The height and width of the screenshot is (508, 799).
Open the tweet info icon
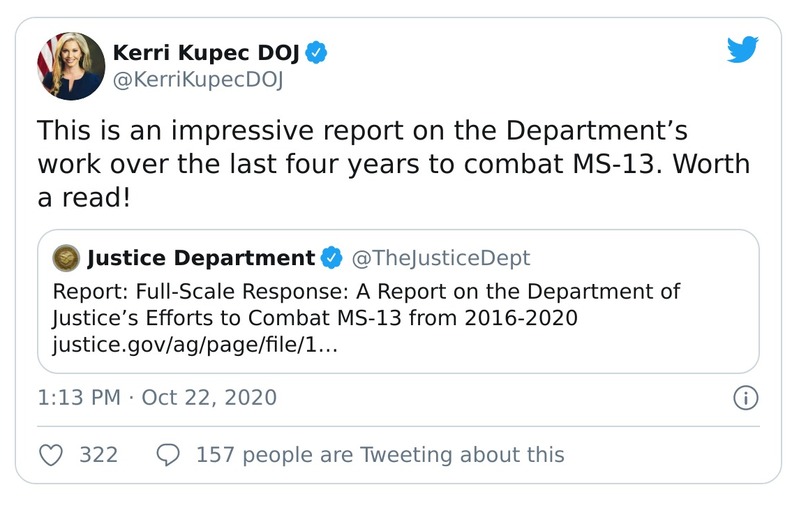pos(745,398)
